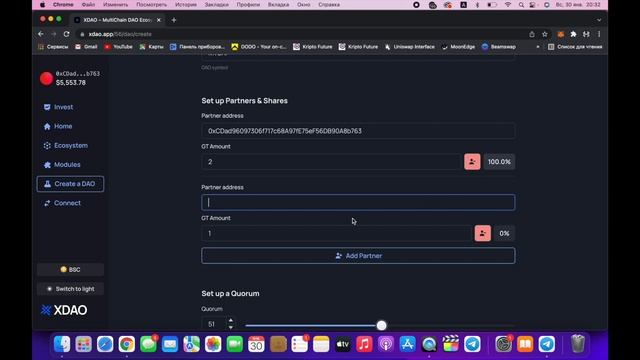Open the DODO bookmark
The height and width of the screenshot is (360, 640).
258,47
